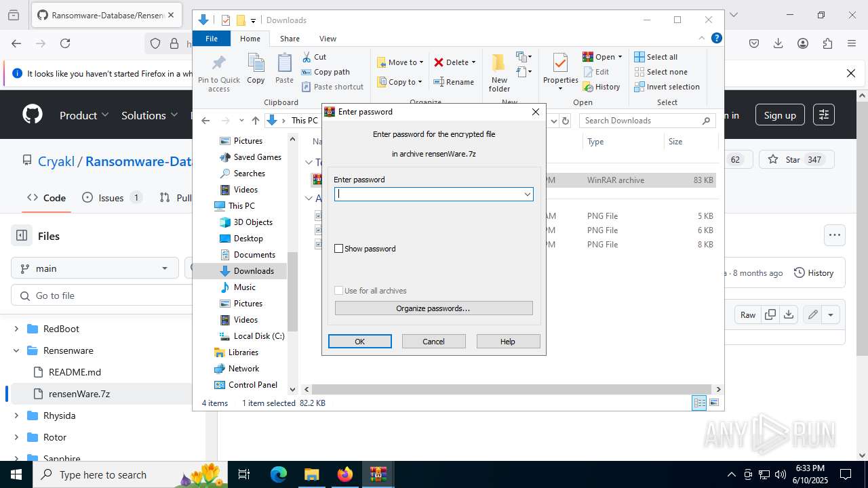Click Organize passwords button
The height and width of the screenshot is (488, 868).
pos(433,308)
